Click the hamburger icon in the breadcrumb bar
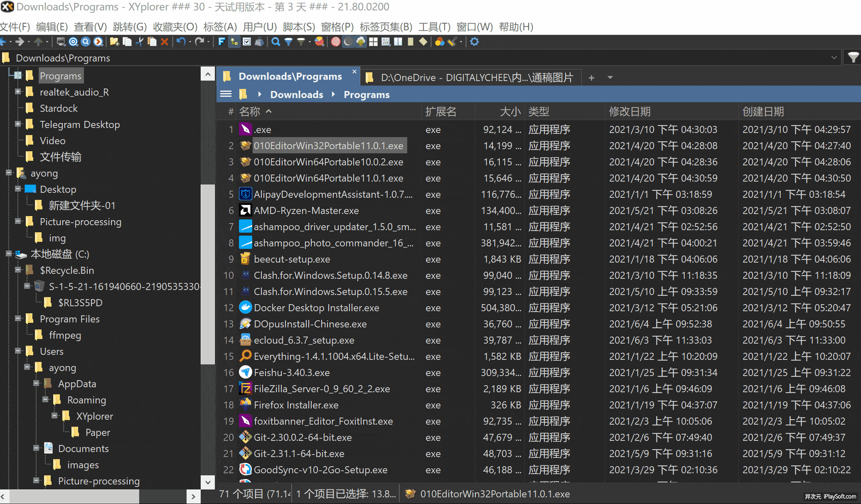The height and width of the screenshot is (504, 861). pyautogui.click(x=226, y=94)
